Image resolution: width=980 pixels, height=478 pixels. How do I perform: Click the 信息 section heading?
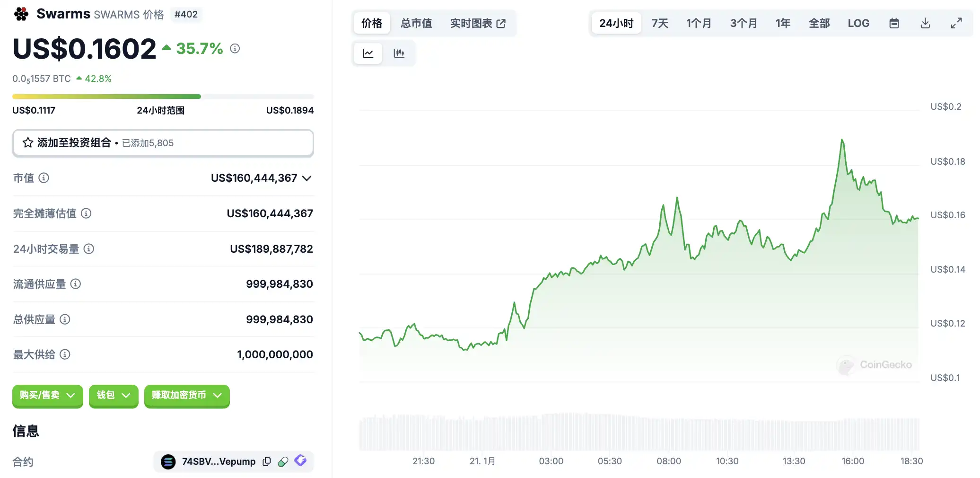(x=26, y=431)
